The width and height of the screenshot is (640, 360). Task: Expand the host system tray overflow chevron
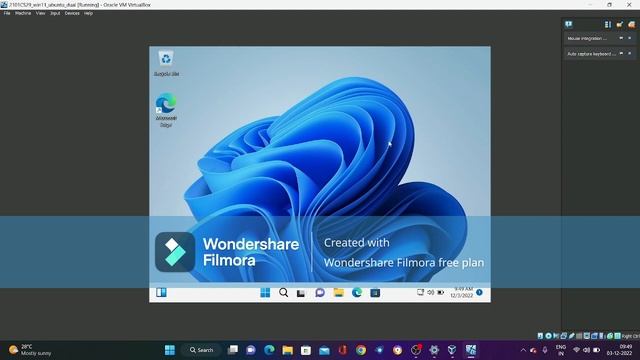pos(523,350)
